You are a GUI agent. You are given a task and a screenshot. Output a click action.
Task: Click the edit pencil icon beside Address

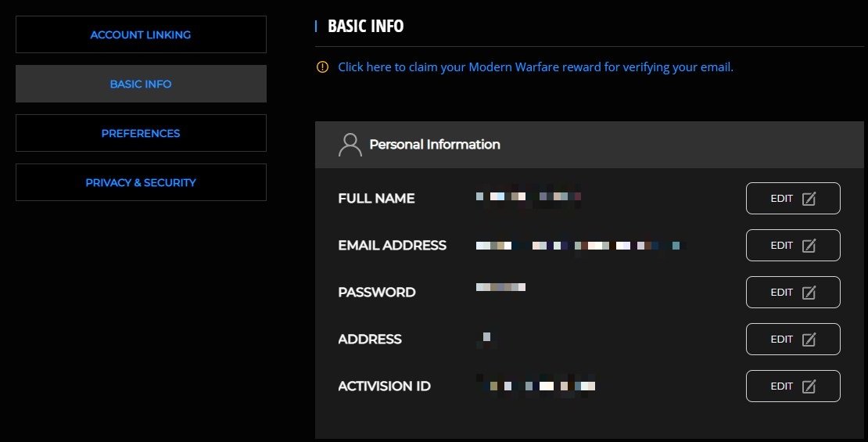(809, 340)
